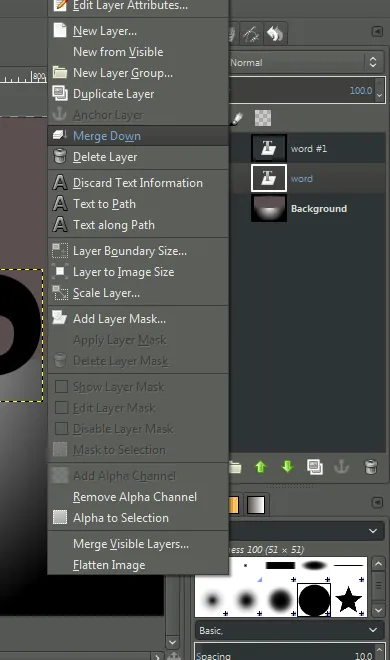This screenshot has width=390, height=660.
Task: Click the Duplicate Layer icon in menu
Action: 60,93
